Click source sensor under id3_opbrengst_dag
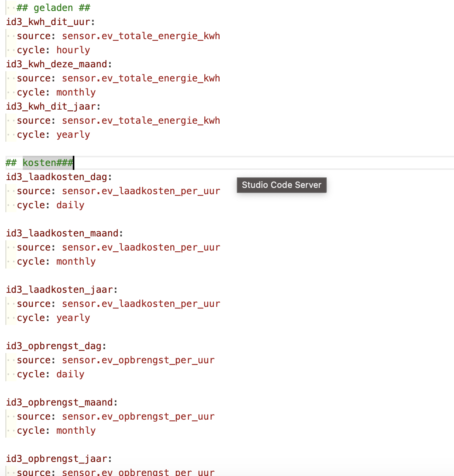This screenshot has height=476, width=454. pos(138,360)
